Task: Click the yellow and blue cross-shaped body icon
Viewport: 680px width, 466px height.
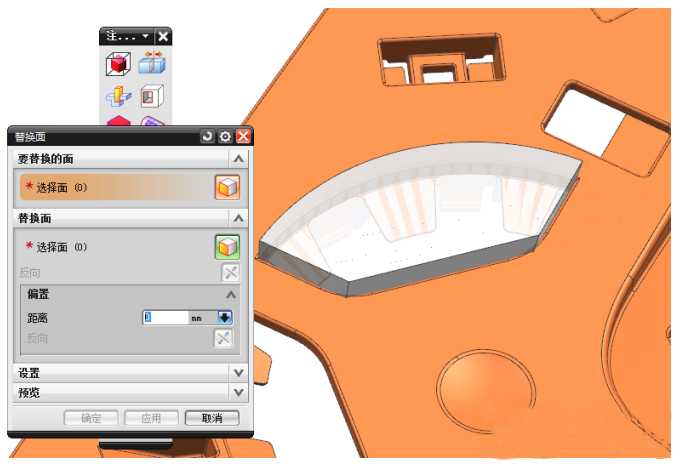Action: 119,98
